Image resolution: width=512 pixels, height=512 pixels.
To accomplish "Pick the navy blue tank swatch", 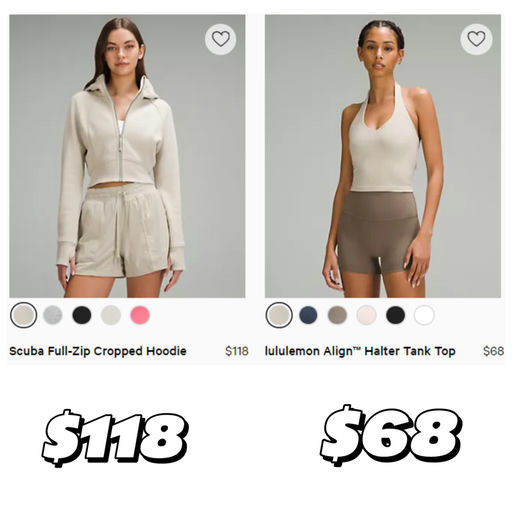I will pyautogui.click(x=308, y=315).
